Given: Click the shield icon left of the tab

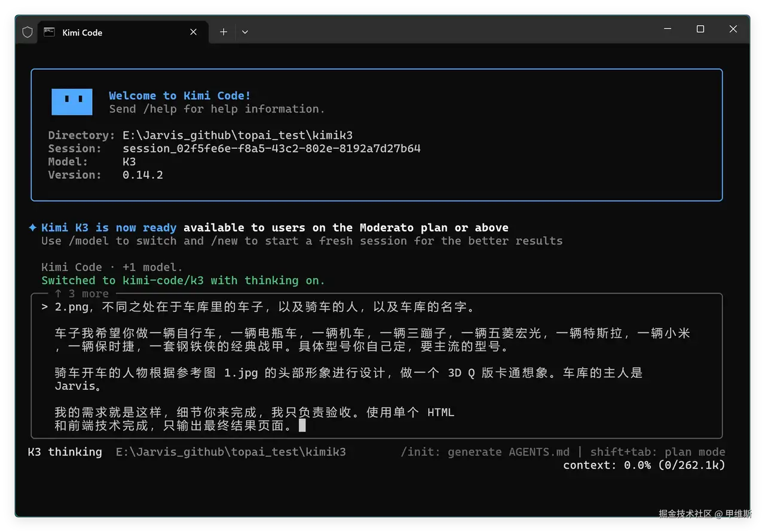Looking at the screenshot, I should [27, 32].
